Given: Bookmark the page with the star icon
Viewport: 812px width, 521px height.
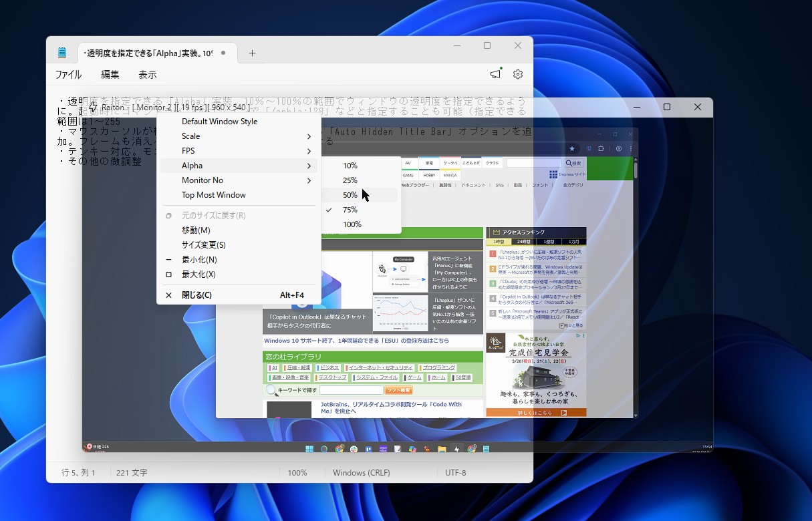Looking at the screenshot, I should tap(572, 150).
